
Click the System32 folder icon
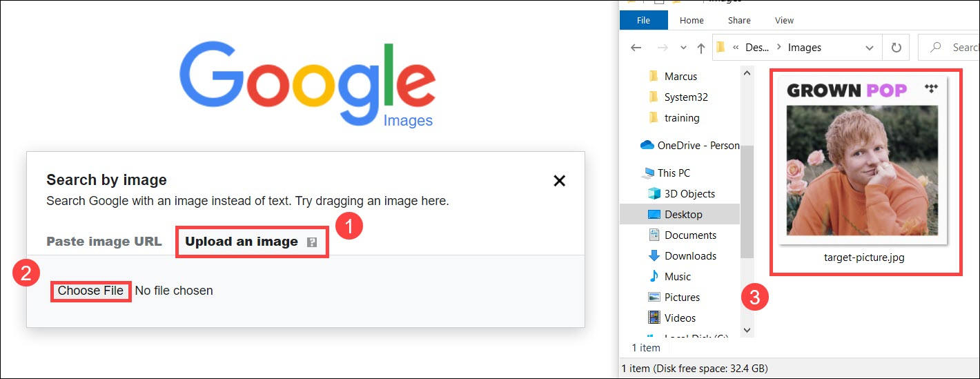pyautogui.click(x=654, y=97)
